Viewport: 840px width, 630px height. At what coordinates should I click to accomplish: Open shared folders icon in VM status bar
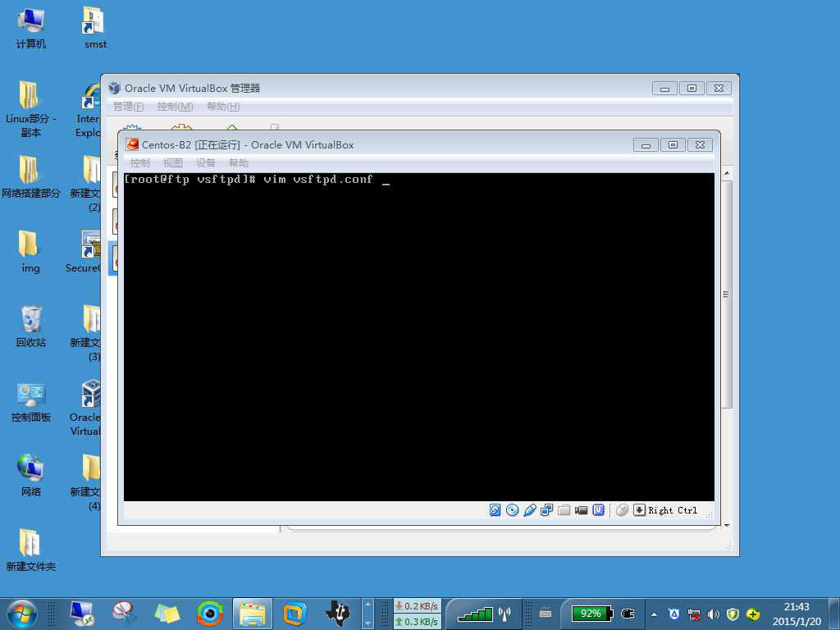point(564,510)
